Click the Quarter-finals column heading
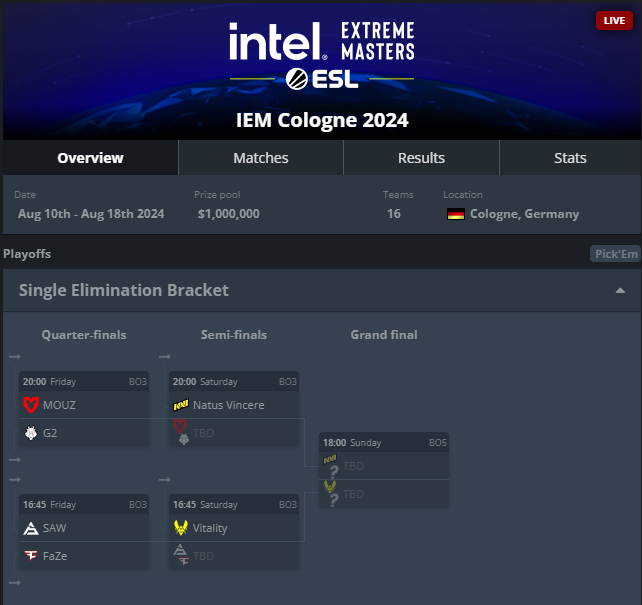Screen dimensions: 642x605 tap(84, 335)
